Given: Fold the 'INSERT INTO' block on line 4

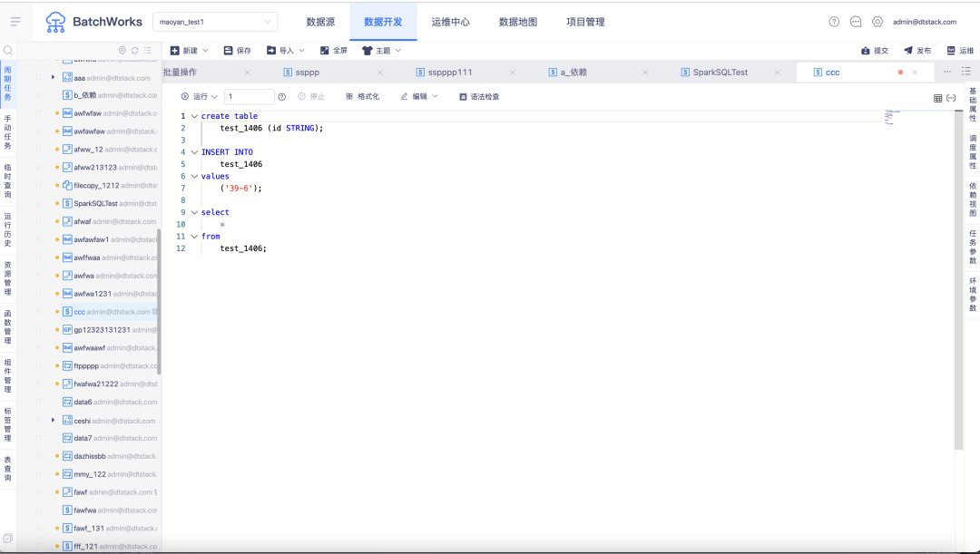Looking at the screenshot, I should click(x=194, y=152).
